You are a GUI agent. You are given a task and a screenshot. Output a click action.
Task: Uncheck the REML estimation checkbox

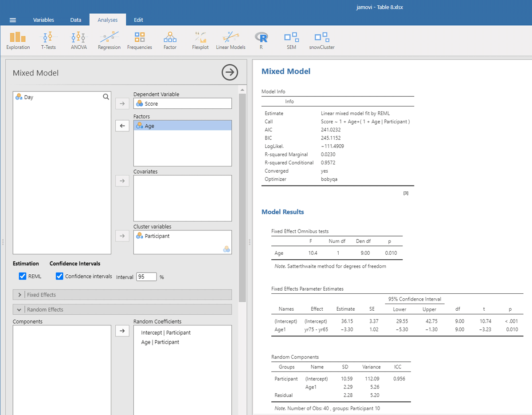point(23,277)
